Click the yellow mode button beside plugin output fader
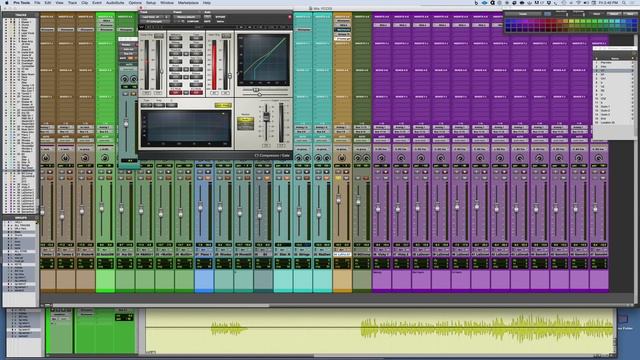This screenshot has width=640, height=360. [245, 120]
